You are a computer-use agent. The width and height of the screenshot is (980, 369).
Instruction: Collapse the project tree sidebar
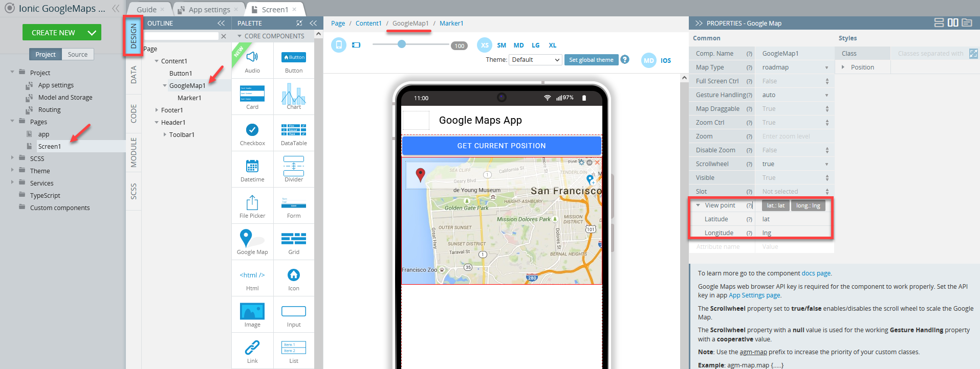116,8
